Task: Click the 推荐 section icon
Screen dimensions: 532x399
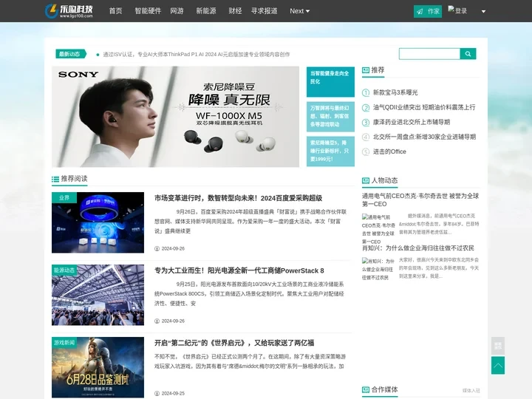Action: (x=366, y=70)
